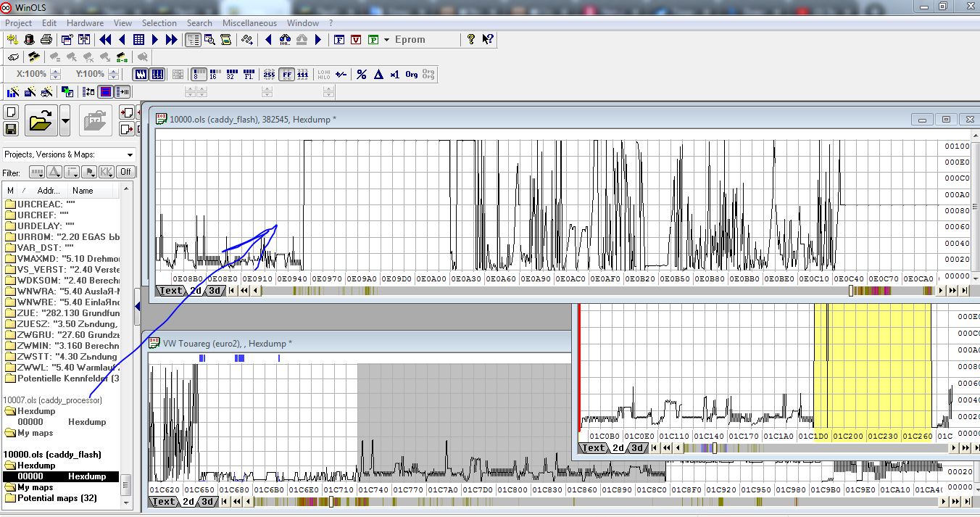The width and height of the screenshot is (980, 517).
Task: Jump to first with double left arrow
Action: pyautogui.click(x=105, y=40)
